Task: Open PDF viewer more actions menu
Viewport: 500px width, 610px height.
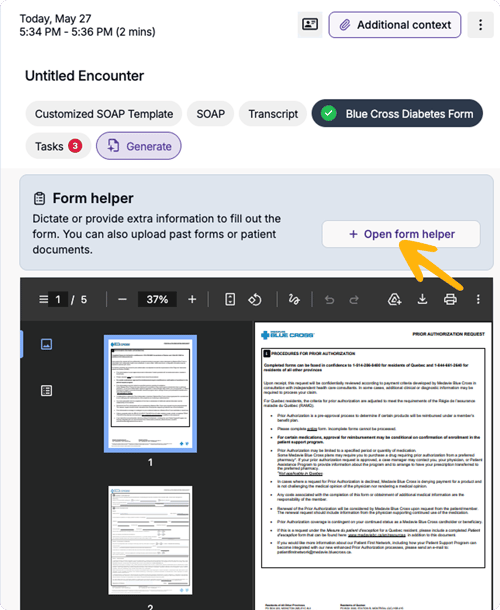Action: pos(478,299)
